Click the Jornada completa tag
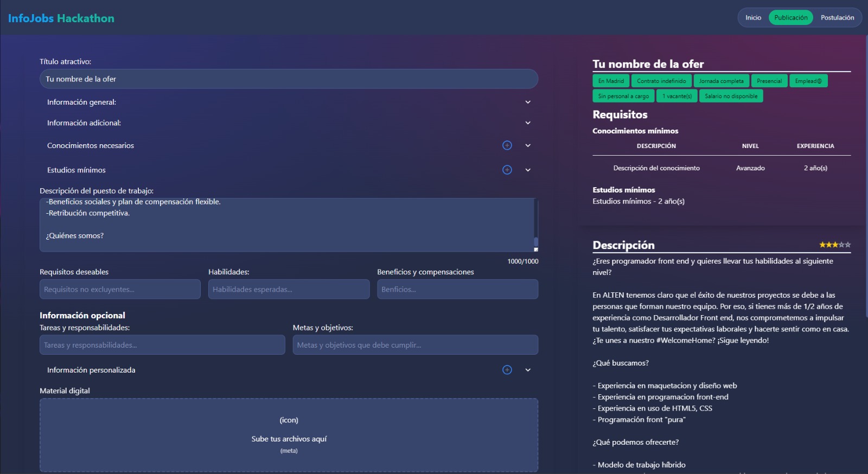Screen dimensions: 868x474 721,81
